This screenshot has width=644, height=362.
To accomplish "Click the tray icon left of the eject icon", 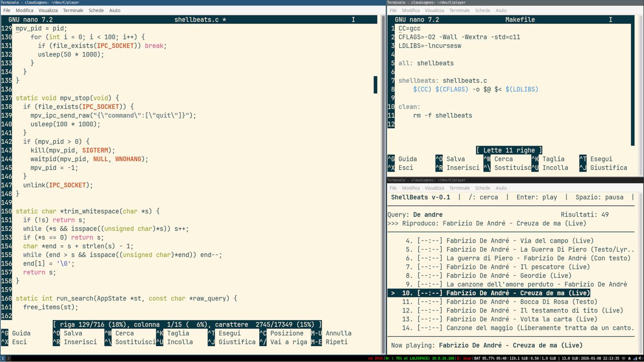I will (x=623, y=358).
